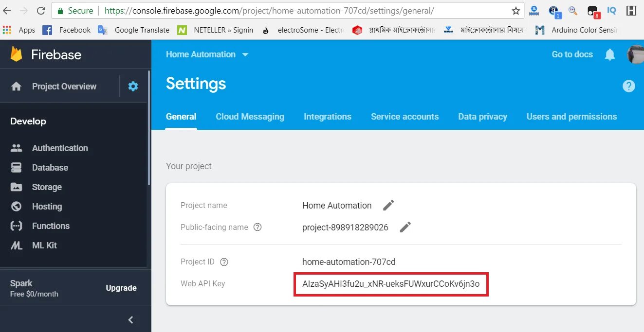The width and height of the screenshot is (644, 332).
Task: Open Functions section
Action: tap(51, 226)
